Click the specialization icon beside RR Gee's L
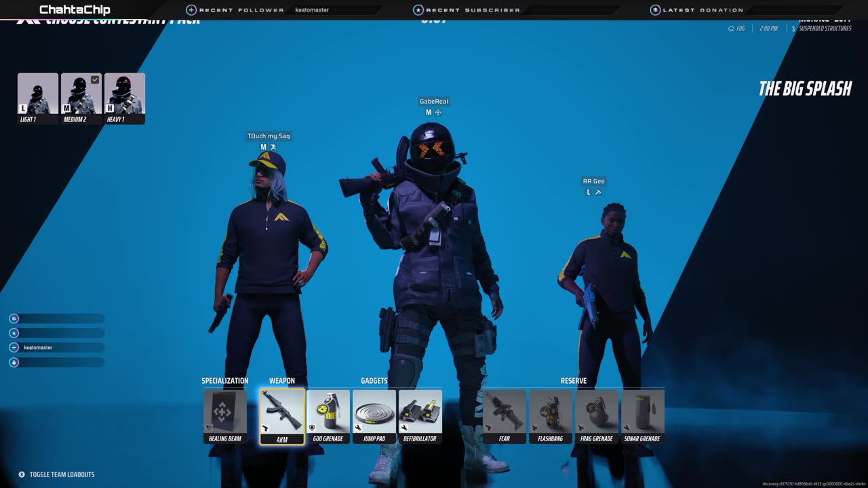 point(597,192)
